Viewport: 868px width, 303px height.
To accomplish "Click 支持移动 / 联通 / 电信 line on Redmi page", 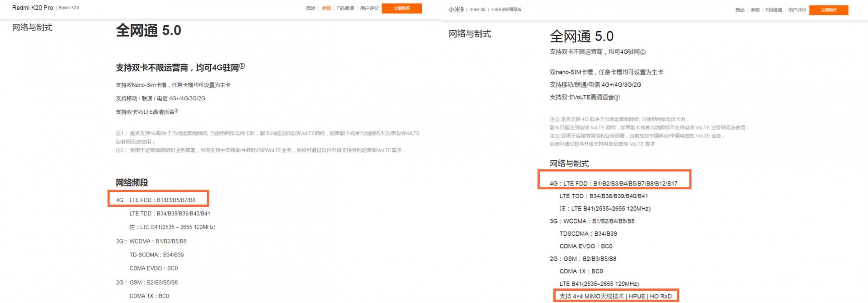I will click(160, 98).
